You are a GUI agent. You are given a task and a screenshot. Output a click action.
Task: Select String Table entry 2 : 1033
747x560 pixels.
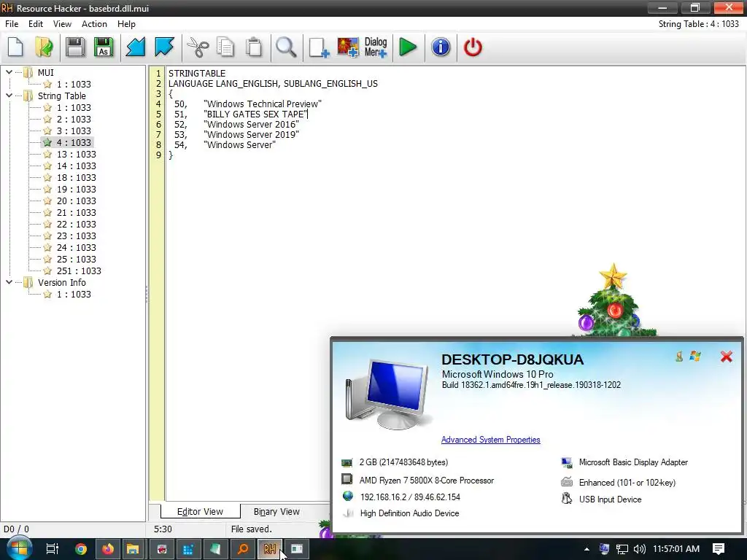tap(74, 119)
